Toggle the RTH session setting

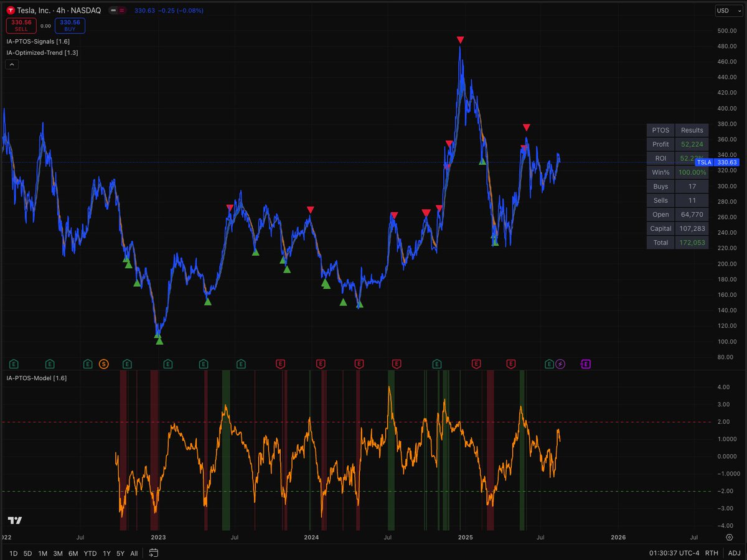(x=712, y=553)
